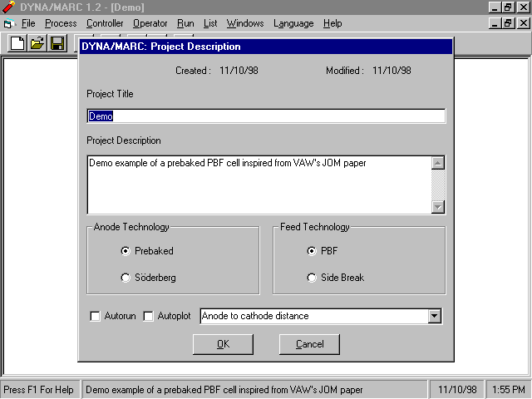
Task: Click the Press F1 For Help status text
Action: click(39, 390)
